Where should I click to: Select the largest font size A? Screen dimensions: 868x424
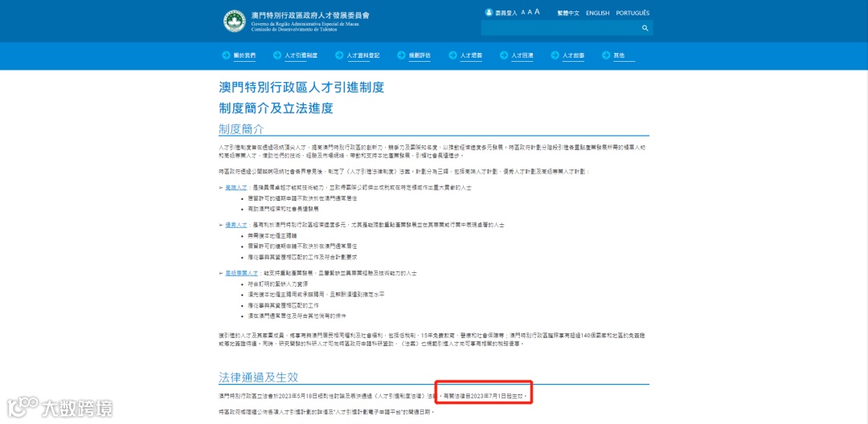pos(537,12)
